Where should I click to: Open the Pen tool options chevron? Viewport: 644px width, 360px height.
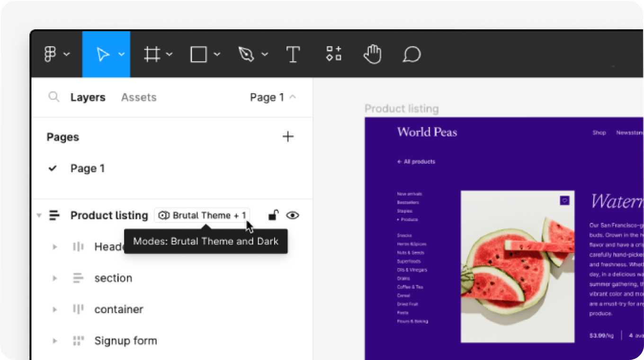265,54
